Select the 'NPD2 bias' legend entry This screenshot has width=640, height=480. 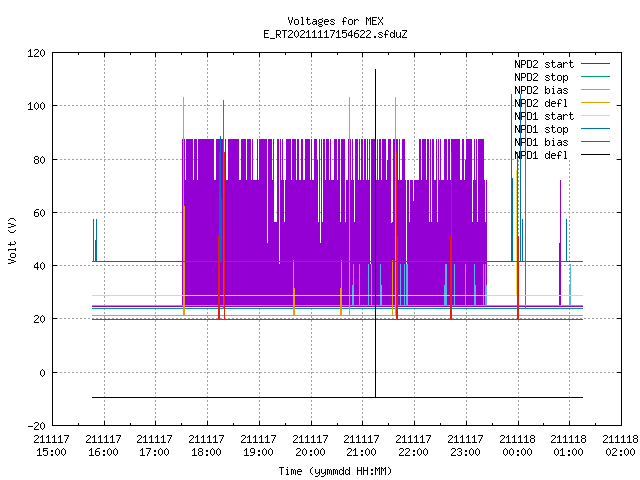pos(541,90)
